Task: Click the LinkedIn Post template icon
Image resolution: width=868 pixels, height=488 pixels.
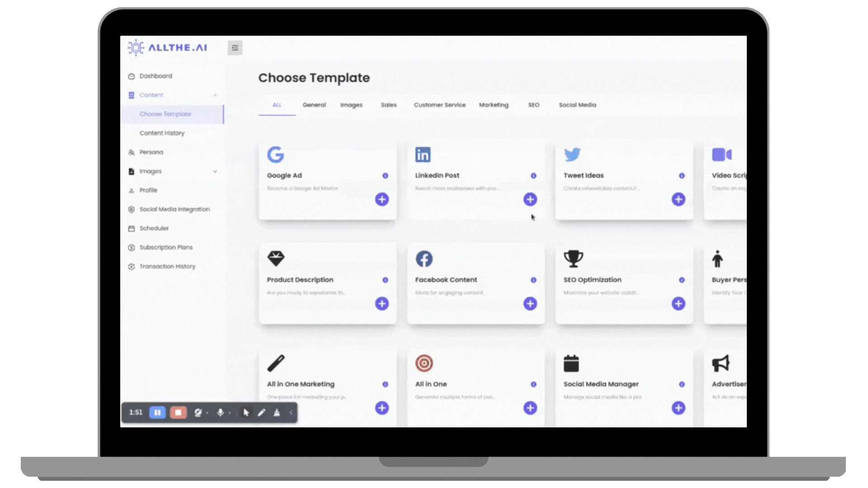Action: (x=423, y=155)
